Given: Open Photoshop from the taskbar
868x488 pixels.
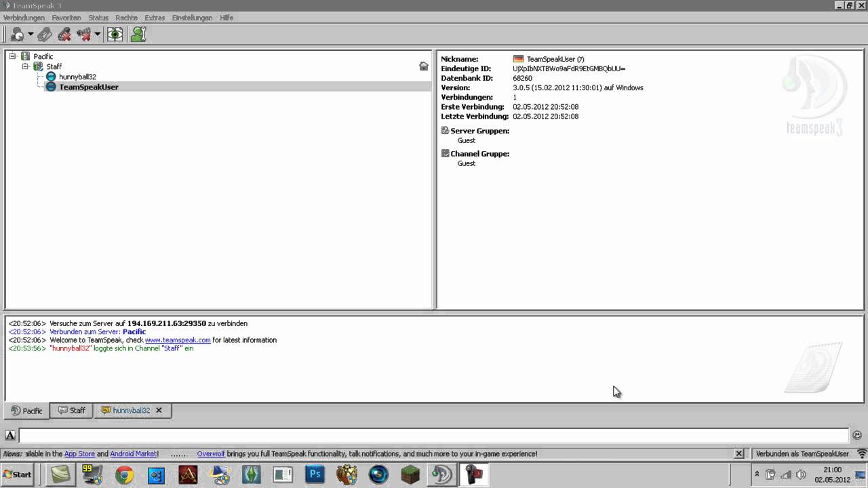Looking at the screenshot, I should [314, 474].
